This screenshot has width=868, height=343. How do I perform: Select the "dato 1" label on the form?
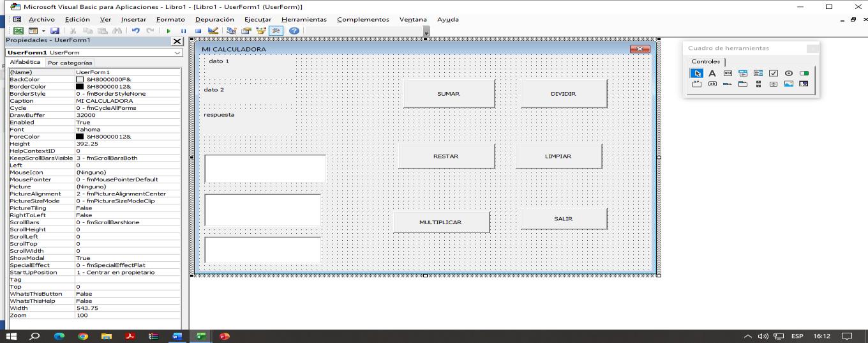tap(248, 67)
